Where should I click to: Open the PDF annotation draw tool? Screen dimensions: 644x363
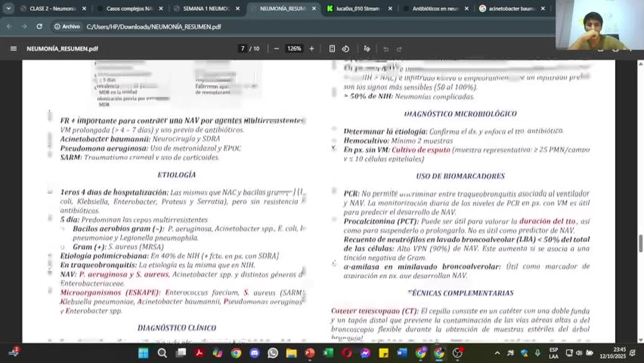coord(367,48)
